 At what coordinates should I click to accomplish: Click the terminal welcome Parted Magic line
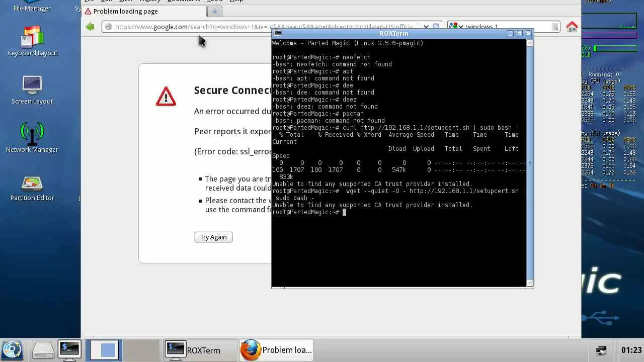coord(348,43)
